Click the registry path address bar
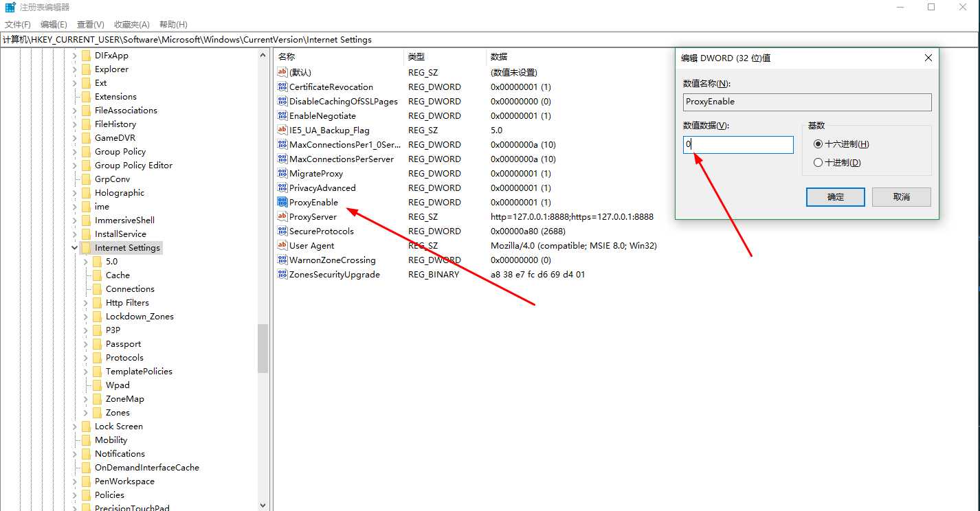 [x=490, y=40]
